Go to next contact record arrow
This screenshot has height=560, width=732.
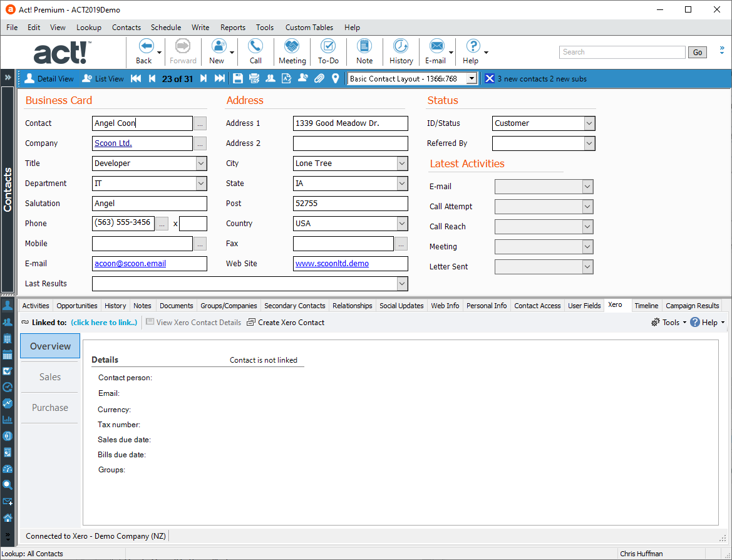[x=204, y=78]
